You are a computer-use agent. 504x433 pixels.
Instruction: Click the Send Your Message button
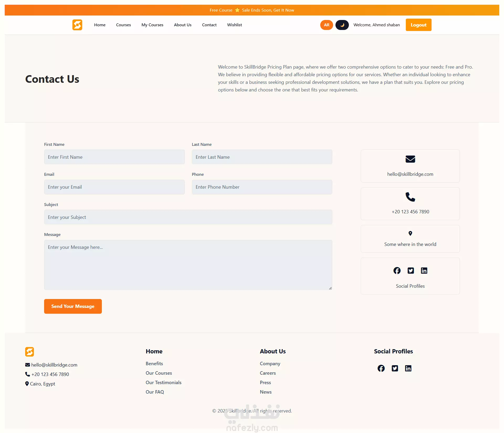coord(73,306)
